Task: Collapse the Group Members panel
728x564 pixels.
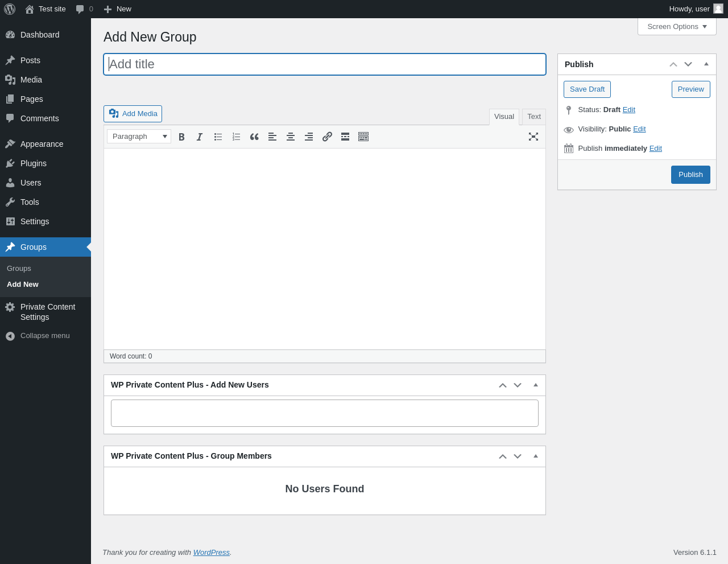Action: (x=536, y=456)
